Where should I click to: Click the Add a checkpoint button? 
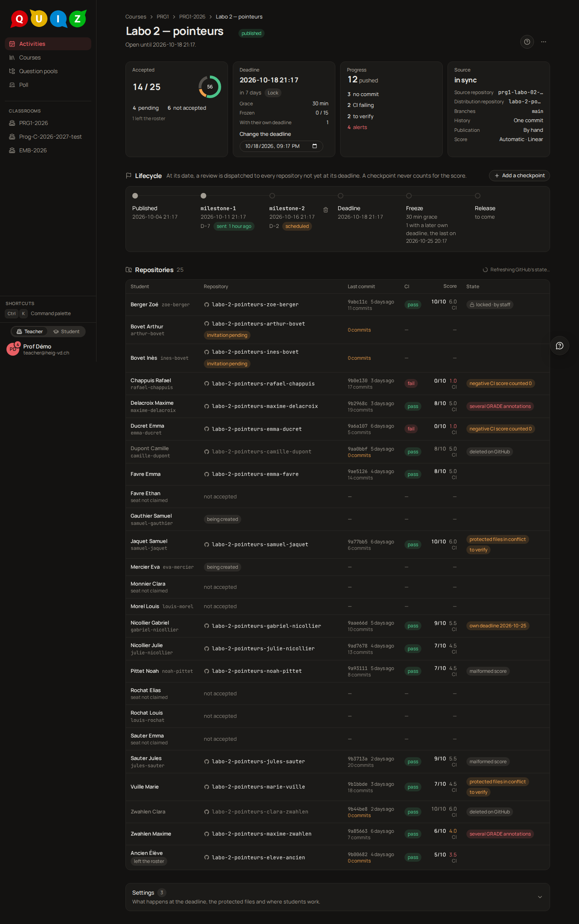(x=519, y=176)
